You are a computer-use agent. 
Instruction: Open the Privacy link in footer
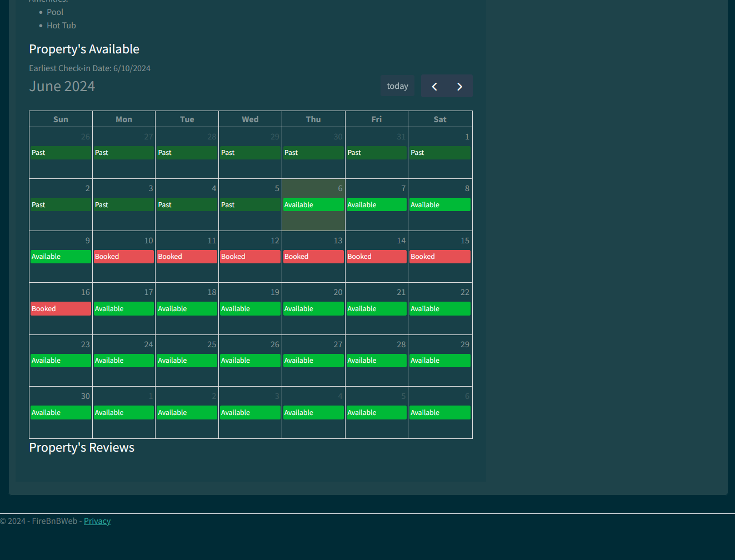[x=97, y=521]
